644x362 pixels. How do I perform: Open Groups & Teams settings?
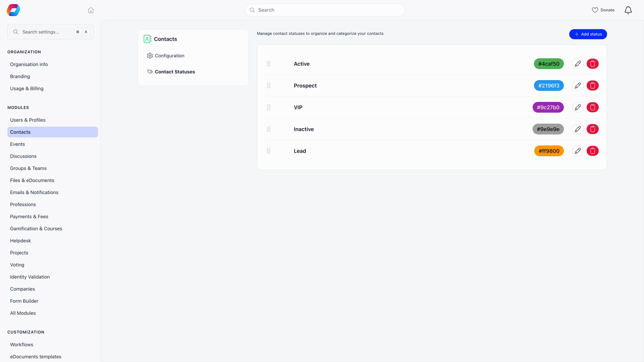(x=28, y=168)
